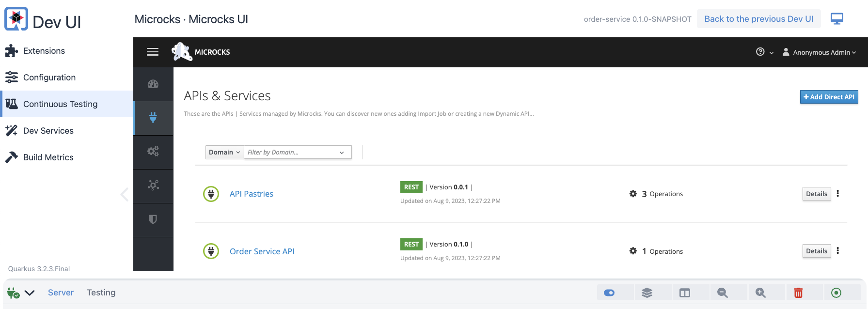The width and height of the screenshot is (868, 309).
Task: Toggle the Microcks hamburger menu
Action: [153, 52]
